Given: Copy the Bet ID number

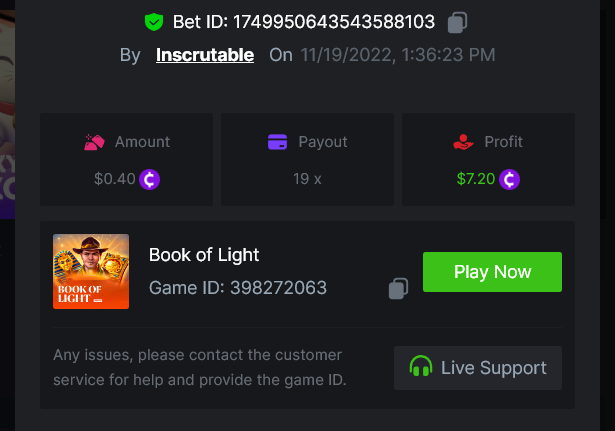Looking at the screenshot, I should pos(457,22).
